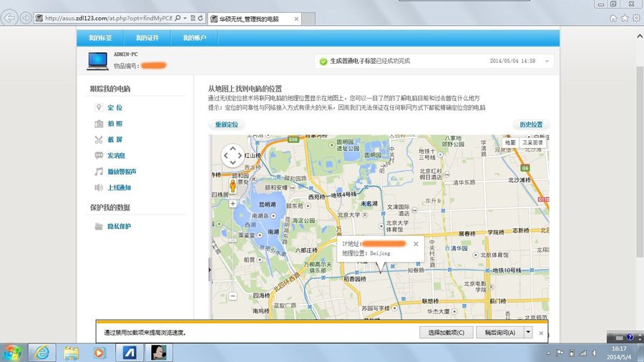Click the 稍后询问(A) button
Image resolution: width=644 pixels, height=362 pixels.
tap(500, 333)
